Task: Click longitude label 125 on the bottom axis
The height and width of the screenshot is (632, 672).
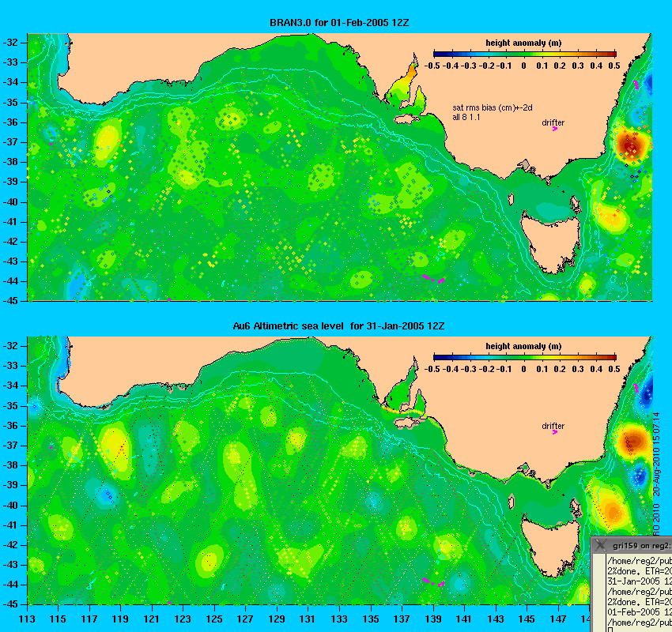Action: point(214,619)
